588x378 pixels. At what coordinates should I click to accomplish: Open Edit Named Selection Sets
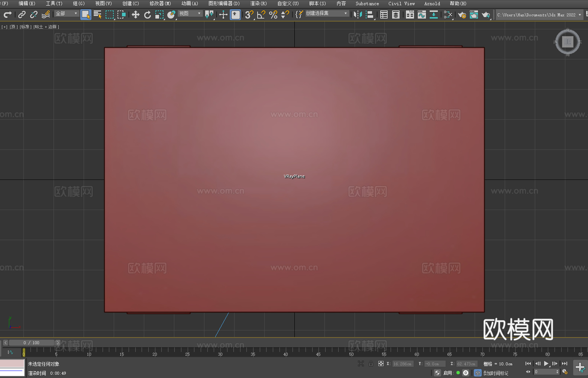tap(299, 14)
